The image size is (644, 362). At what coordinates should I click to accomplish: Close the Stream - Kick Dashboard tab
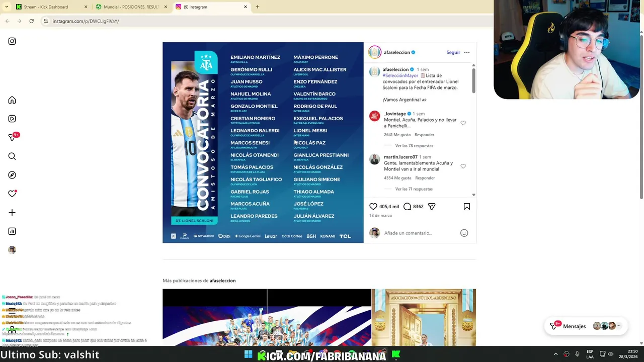[x=86, y=7]
